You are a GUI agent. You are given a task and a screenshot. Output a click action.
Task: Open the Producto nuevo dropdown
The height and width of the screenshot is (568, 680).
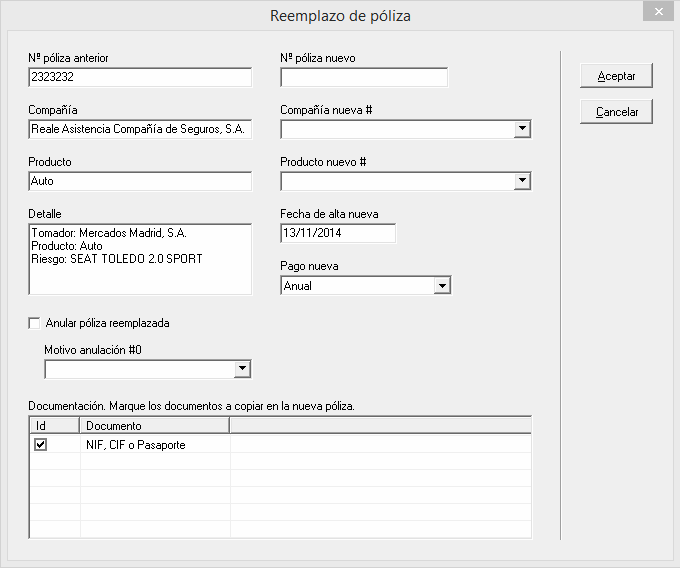coord(522,181)
